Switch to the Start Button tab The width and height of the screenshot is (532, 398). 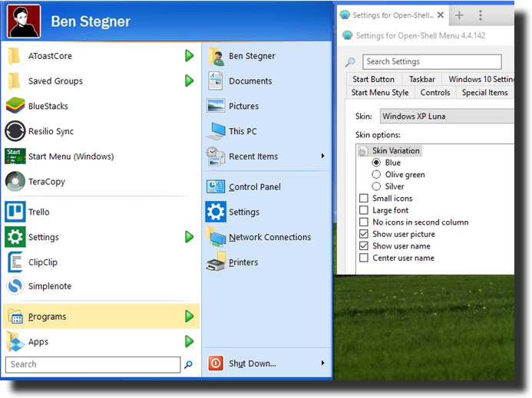374,79
